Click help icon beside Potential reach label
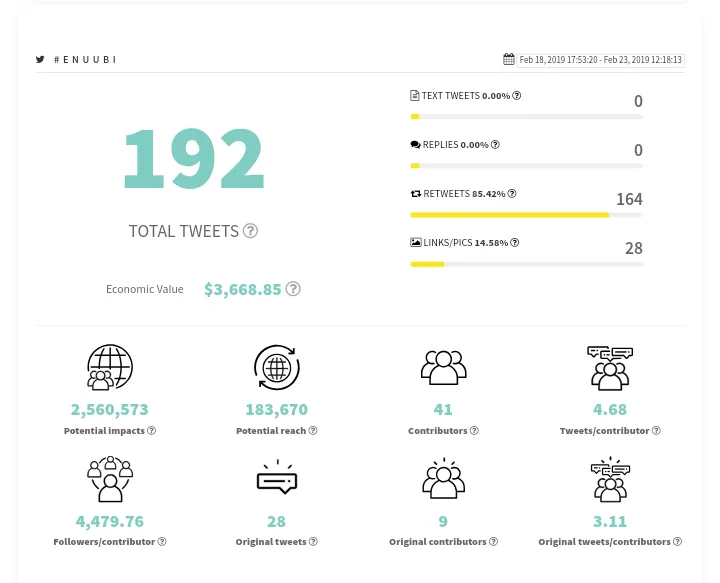Image resolution: width=720 pixels, height=583 pixels. tap(313, 431)
